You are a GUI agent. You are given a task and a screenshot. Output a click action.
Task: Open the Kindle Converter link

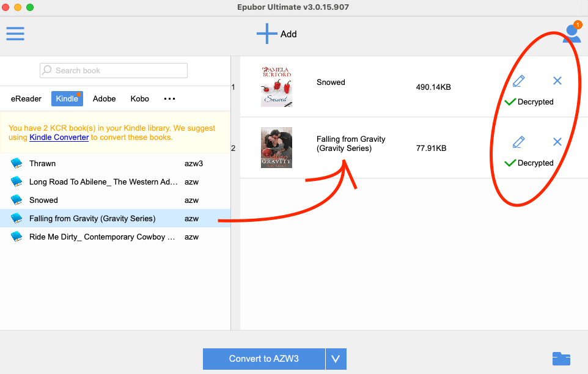tap(59, 137)
